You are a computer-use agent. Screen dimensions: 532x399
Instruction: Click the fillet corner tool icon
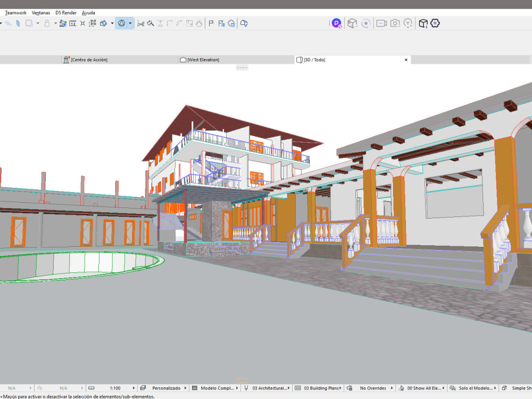[x=170, y=23]
